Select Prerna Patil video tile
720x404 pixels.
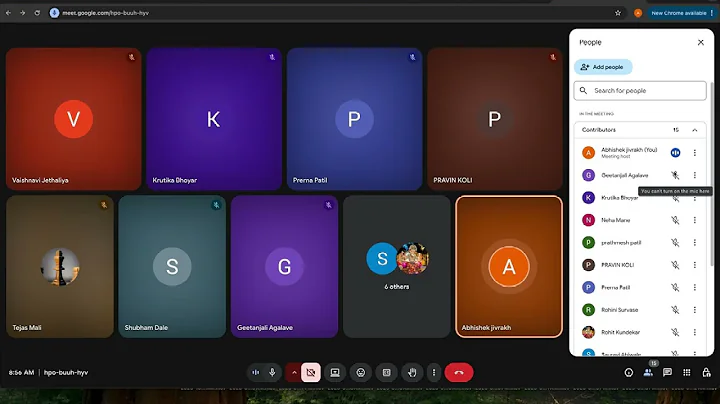354,119
